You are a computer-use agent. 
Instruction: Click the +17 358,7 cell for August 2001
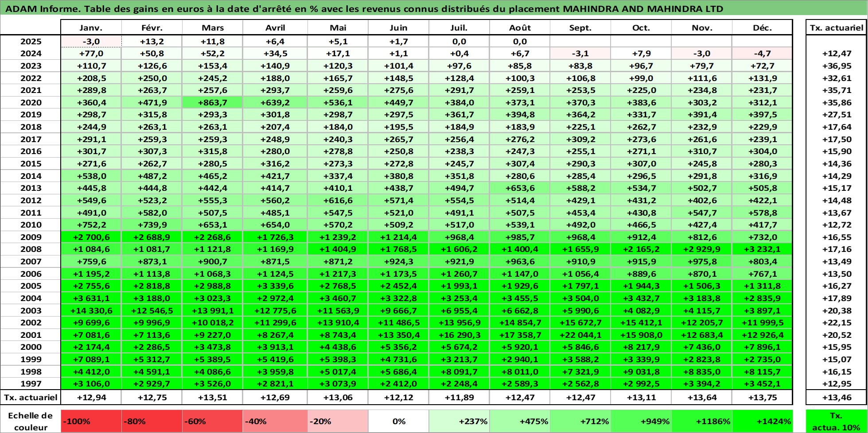[x=520, y=335]
